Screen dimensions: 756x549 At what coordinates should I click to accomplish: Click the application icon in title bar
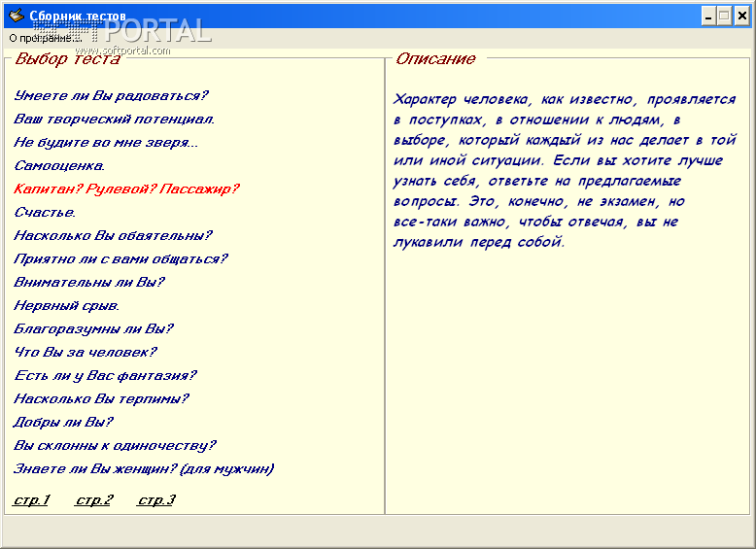(16, 16)
